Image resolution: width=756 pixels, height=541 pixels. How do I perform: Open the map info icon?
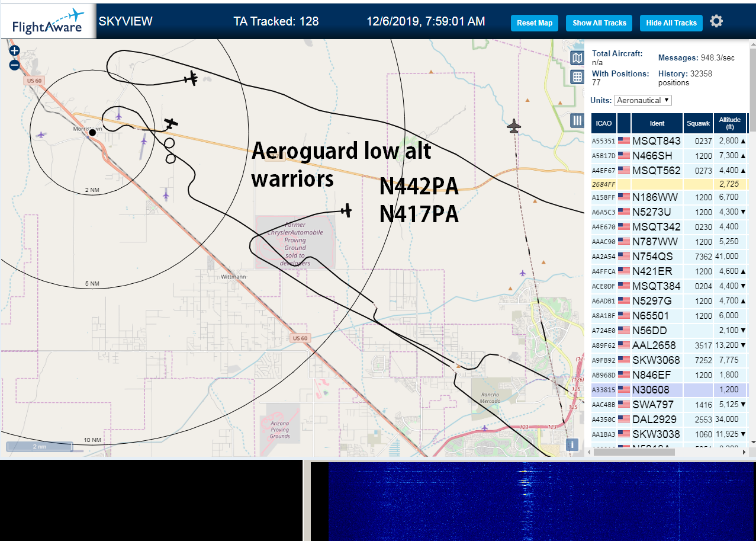[572, 445]
